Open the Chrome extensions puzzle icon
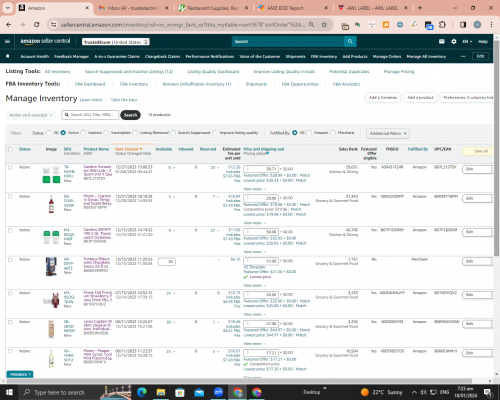The image size is (500, 400). pyautogui.click(x=442, y=25)
